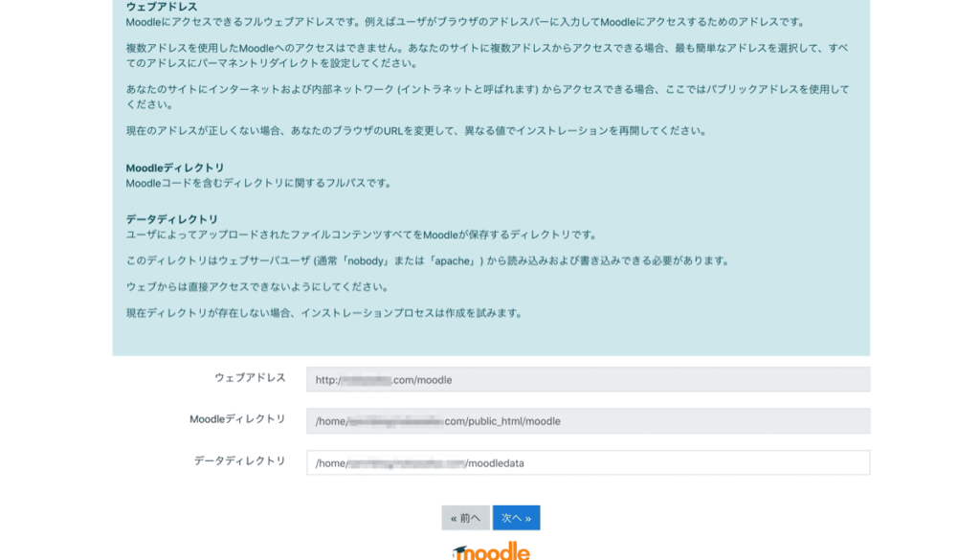Focus the データディレクトリ input field

[589, 463]
